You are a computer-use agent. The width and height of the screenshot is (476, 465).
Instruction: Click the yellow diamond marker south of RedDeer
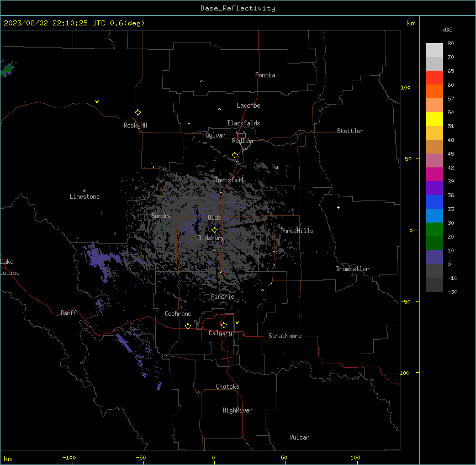click(235, 155)
